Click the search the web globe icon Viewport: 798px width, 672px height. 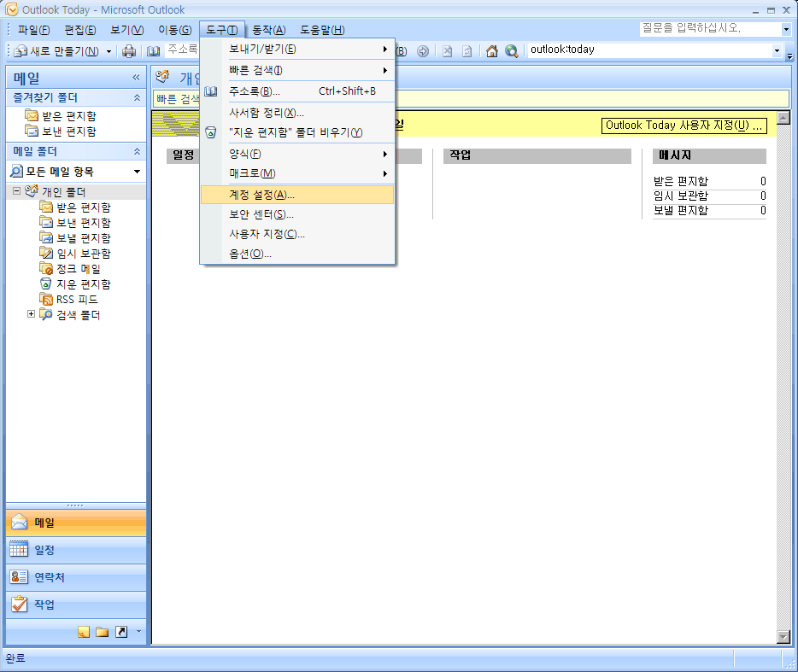pyautogui.click(x=512, y=51)
